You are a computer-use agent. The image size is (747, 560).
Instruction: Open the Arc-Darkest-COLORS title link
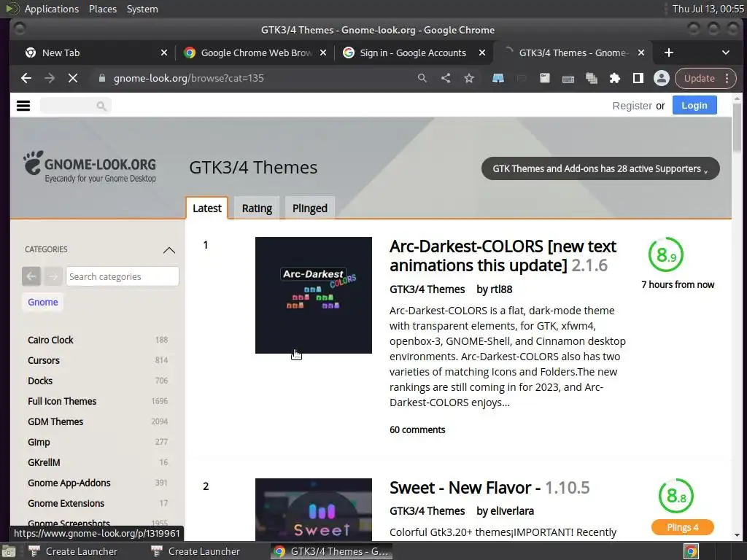point(503,256)
